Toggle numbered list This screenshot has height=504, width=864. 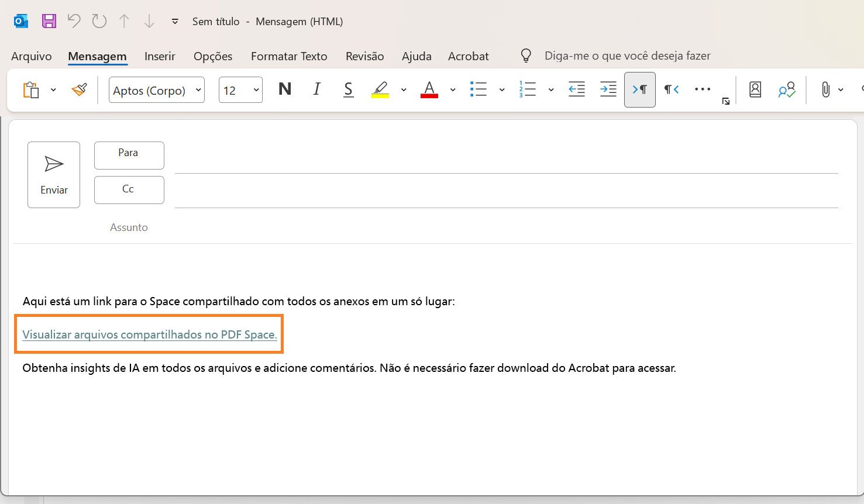(x=528, y=89)
